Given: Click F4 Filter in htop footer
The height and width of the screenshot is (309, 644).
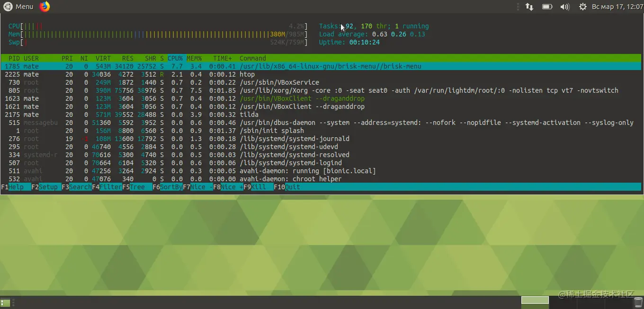Looking at the screenshot, I should point(107,187).
